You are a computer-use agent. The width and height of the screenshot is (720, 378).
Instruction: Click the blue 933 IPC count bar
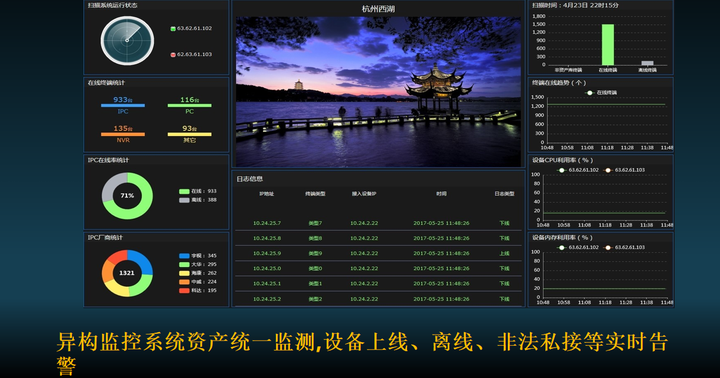tap(123, 106)
